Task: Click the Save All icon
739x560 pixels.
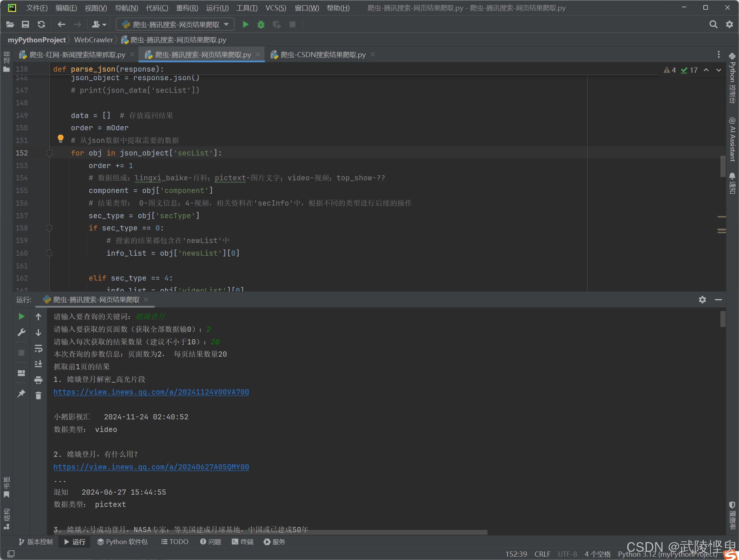Action: point(25,24)
